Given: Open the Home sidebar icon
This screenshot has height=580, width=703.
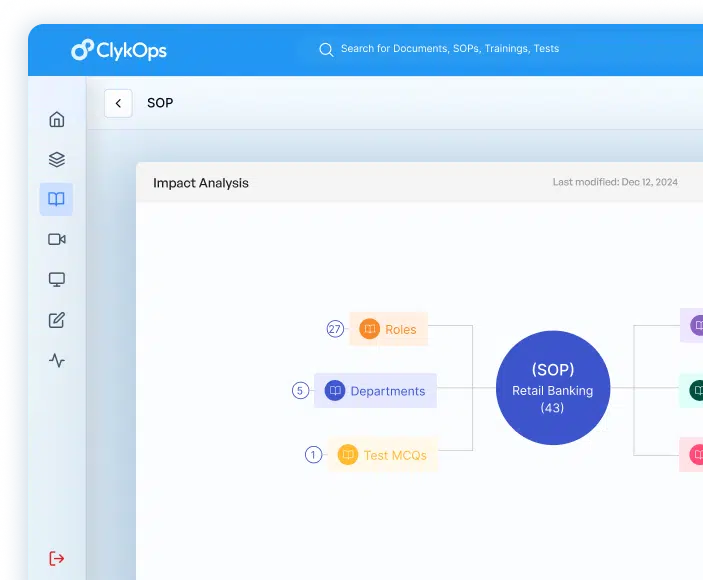Looking at the screenshot, I should [x=57, y=119].
